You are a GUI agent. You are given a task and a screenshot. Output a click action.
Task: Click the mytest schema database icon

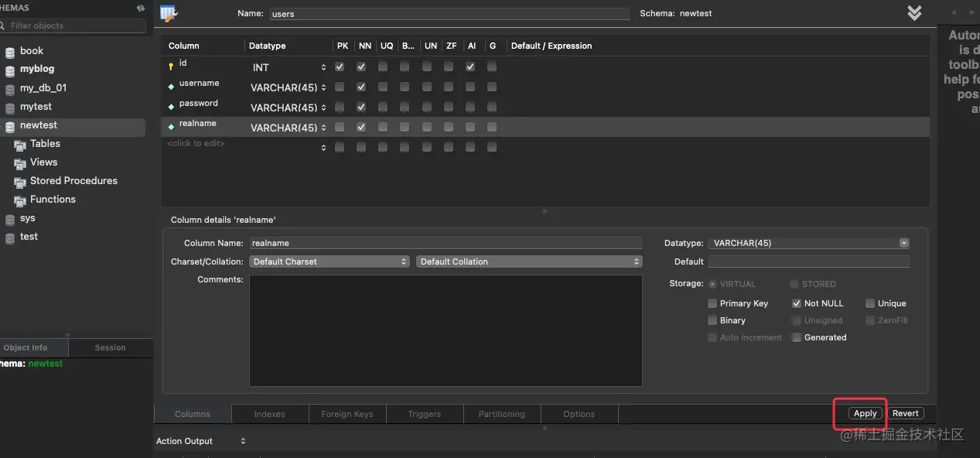tap(10, 108)
